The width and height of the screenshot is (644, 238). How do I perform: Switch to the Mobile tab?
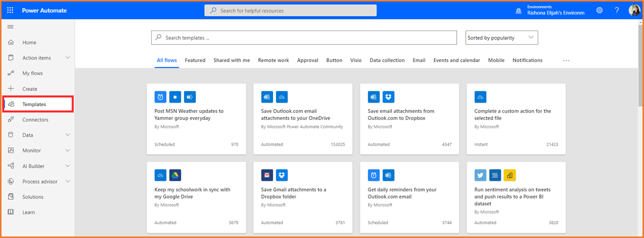click(x=496, y=60)
